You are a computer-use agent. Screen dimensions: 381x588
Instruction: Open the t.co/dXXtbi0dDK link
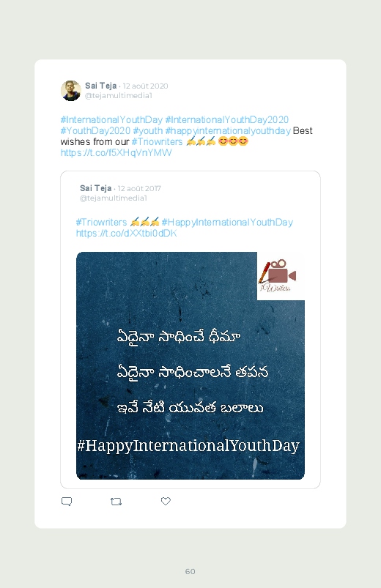coord(126,234)
